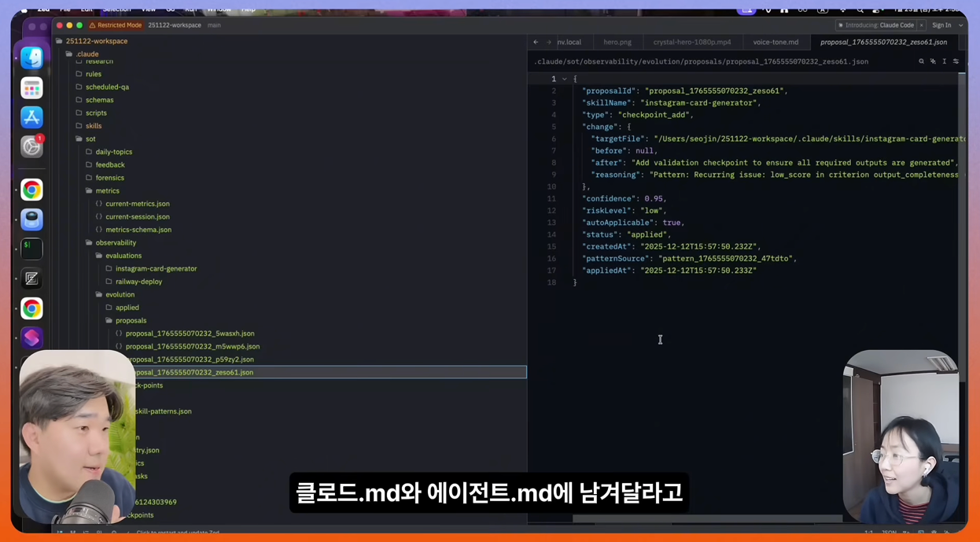The height and width of the screenshot is (542, 980).
Task: Click the buffer search magnifier icon
Action: (921, 61)
